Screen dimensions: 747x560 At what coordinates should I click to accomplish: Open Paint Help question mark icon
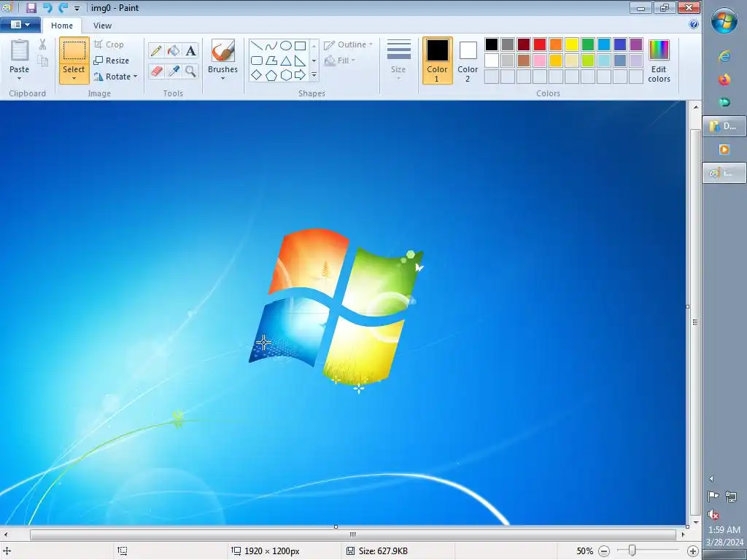[x=694, y=24]
